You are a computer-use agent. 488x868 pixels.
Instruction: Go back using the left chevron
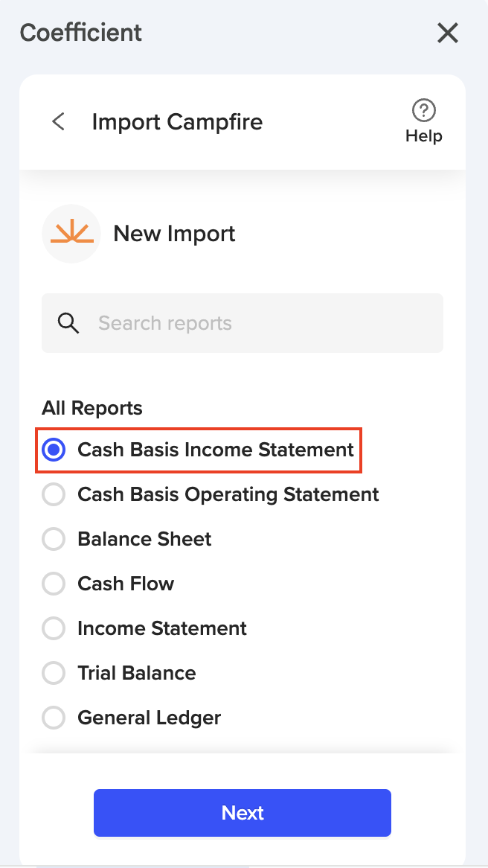(x=58, y=121)
